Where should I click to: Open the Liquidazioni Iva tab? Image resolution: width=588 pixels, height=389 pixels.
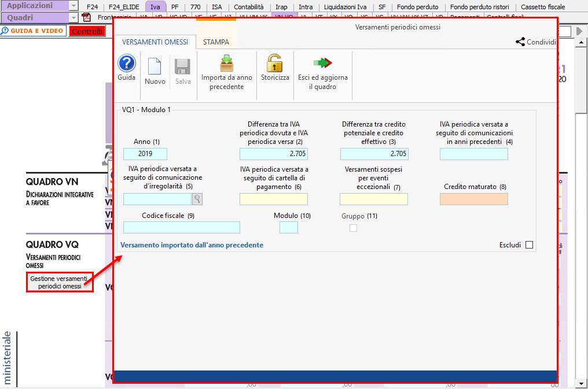tap(345, 7)
